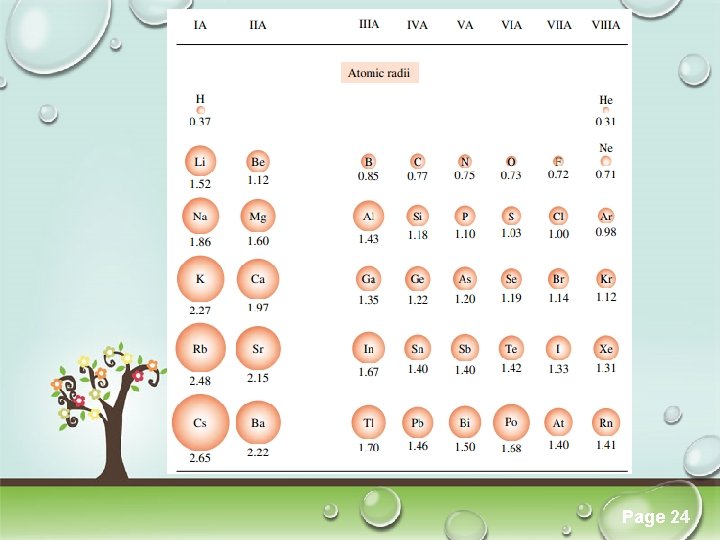
Task: Click the Rb atom circle
Action: point(201,348)
